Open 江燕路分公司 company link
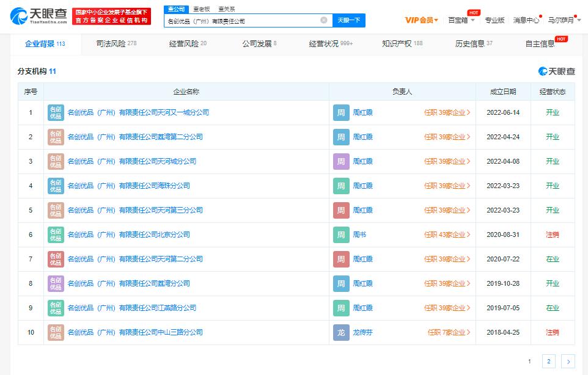Viewport: 588px width, 375px height. tap(132, 308)
